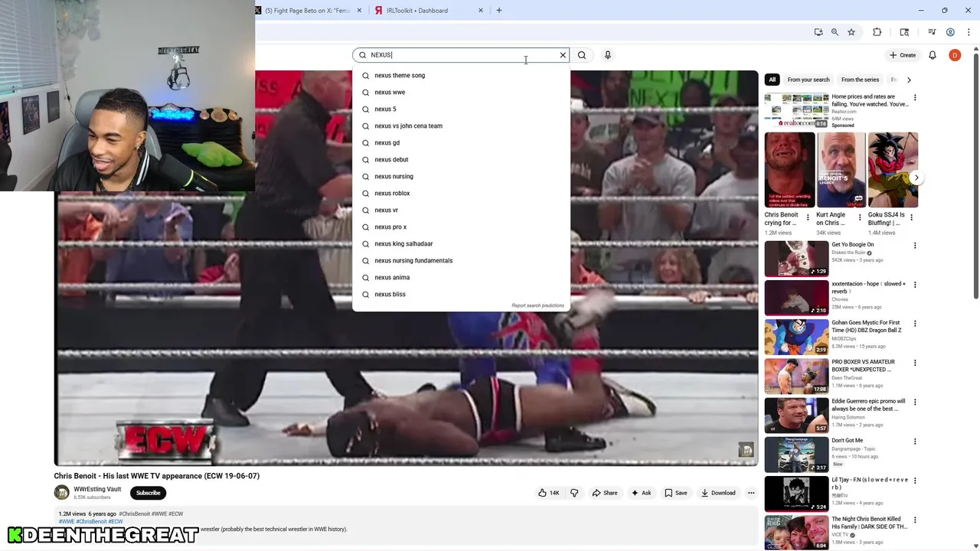Open 'Kurt Angle on Chris' short thumbnail
The width and height of the screenshot is (980, 551).
click(841, 170)
